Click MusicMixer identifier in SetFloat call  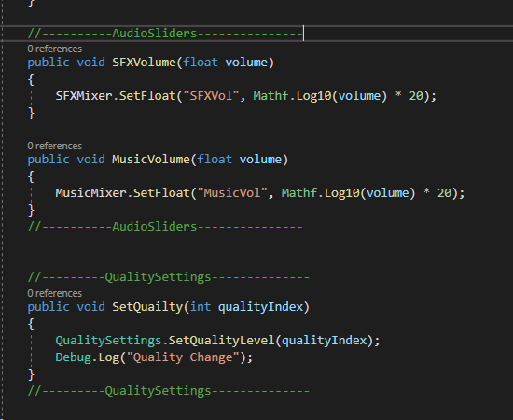pos(91,193)
